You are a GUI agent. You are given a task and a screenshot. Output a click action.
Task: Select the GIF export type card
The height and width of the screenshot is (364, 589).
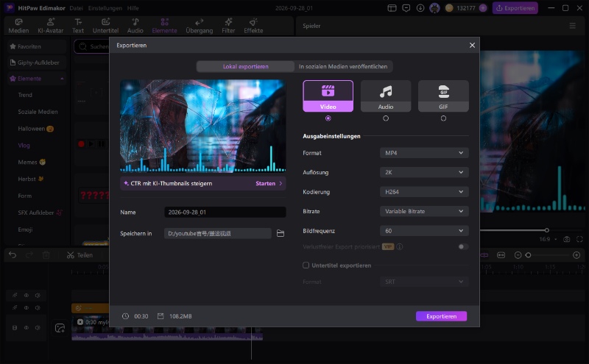pos(443,96)
